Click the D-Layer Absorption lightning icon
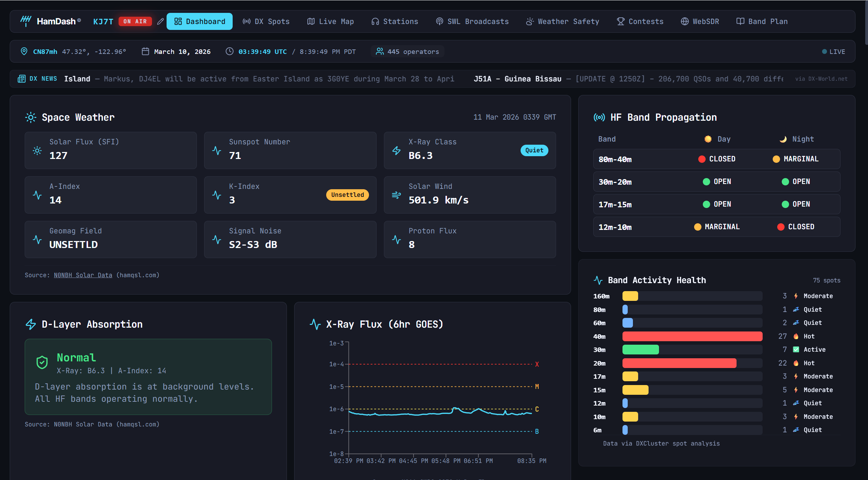The height and width of the screenshot is (480, 868). (x=31, y=325)
